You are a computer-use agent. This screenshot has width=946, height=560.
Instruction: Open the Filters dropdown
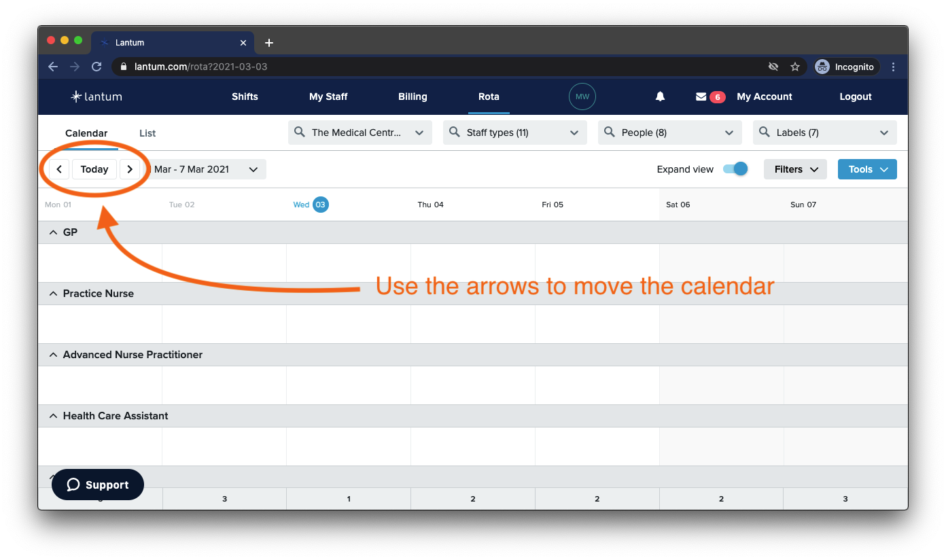point(795,169)
